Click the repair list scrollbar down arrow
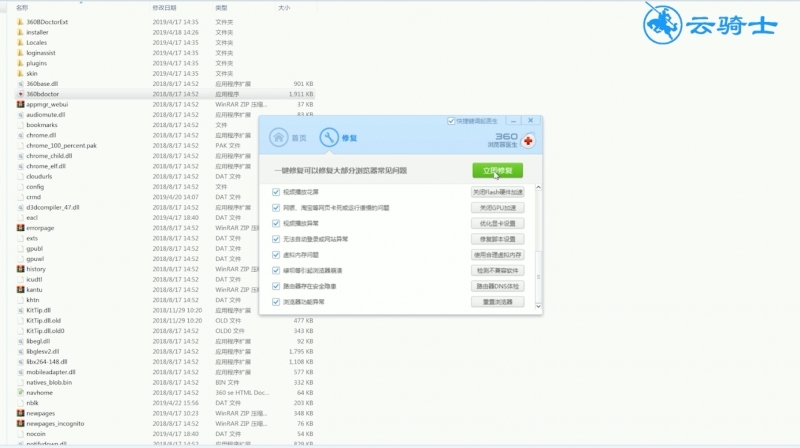This screenshot has width=800, height=448. 538,306
